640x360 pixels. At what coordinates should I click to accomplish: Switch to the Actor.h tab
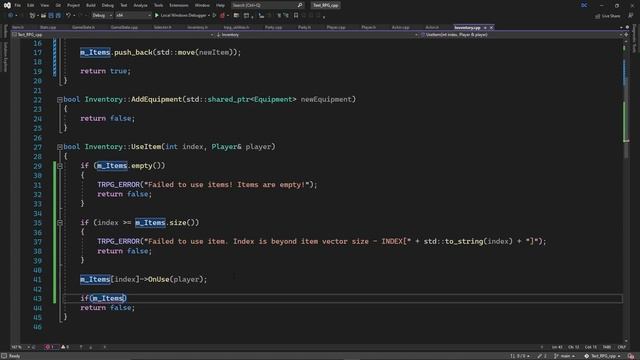point(432,27)
